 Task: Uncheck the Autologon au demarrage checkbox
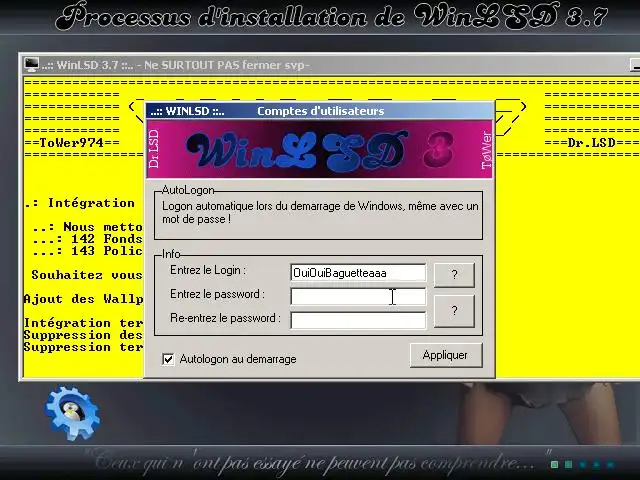[168, 359]
